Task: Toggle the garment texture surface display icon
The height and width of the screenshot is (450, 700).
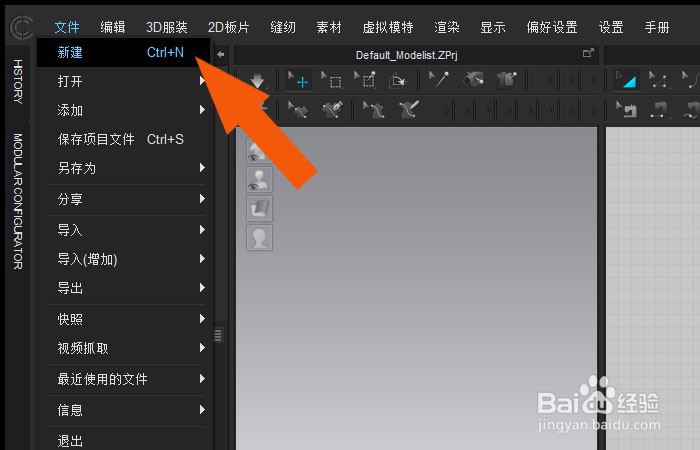Action: [259, 208]
